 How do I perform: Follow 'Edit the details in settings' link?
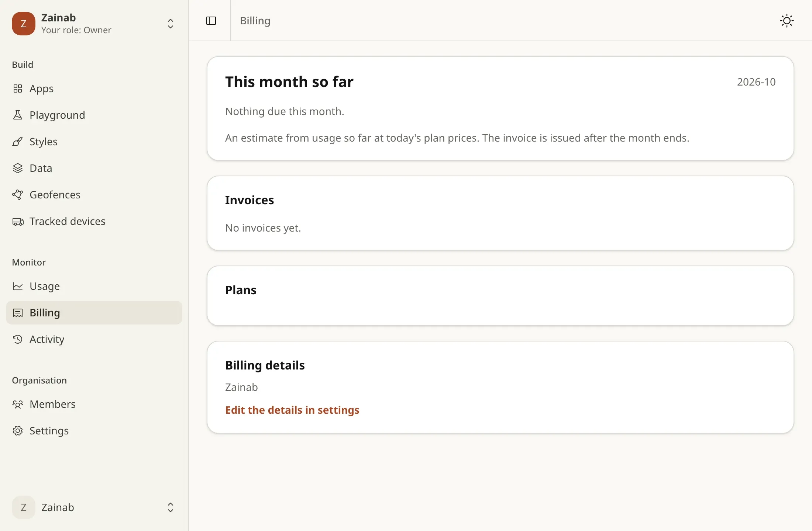click(x=292, y=410)
